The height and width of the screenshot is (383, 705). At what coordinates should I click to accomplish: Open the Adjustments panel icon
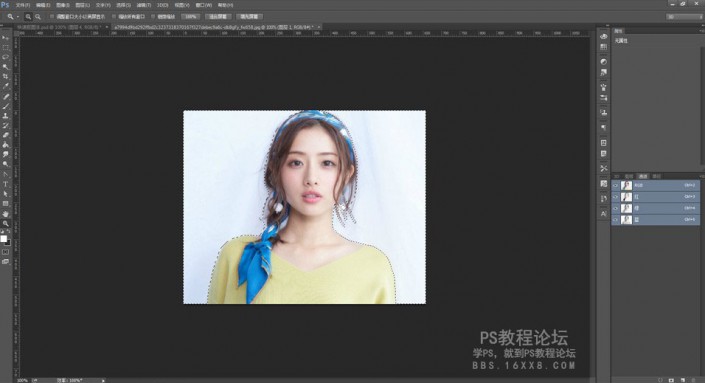pos(603,61)
